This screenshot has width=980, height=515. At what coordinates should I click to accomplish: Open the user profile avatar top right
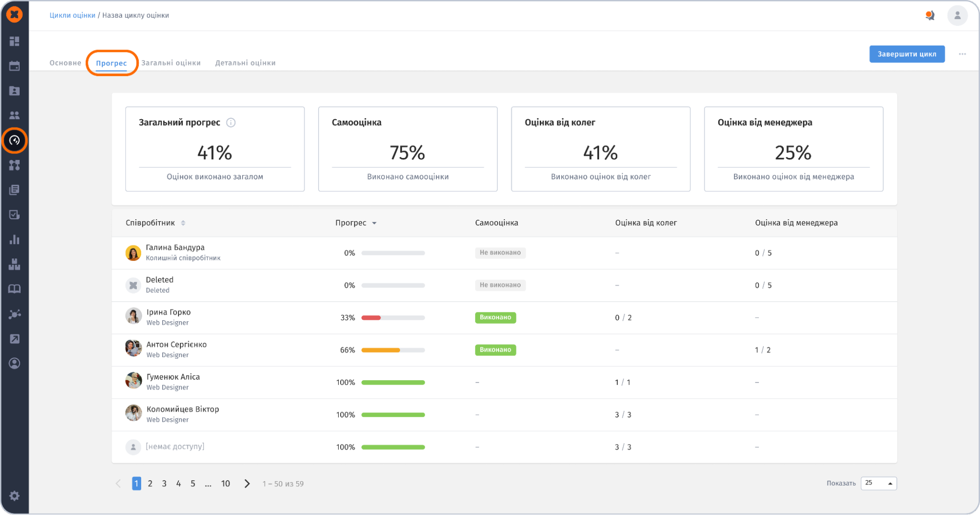pyautogui.click(x=957, y=16)
